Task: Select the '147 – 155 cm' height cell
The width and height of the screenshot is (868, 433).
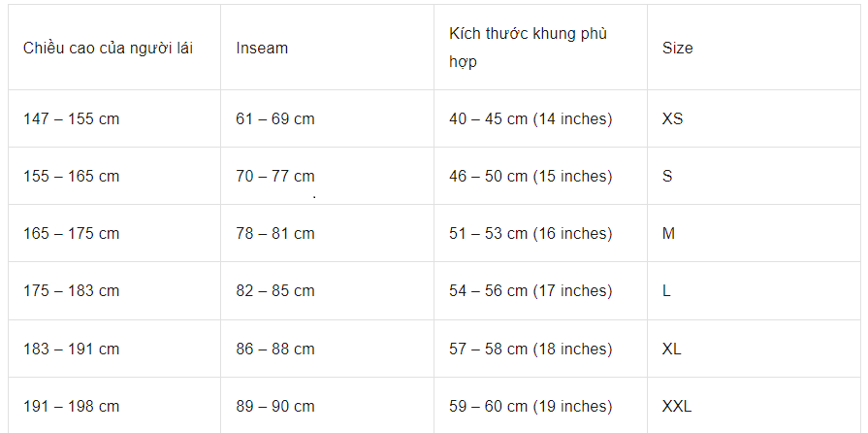Action: pyautogui.click(x=72, y=118)
